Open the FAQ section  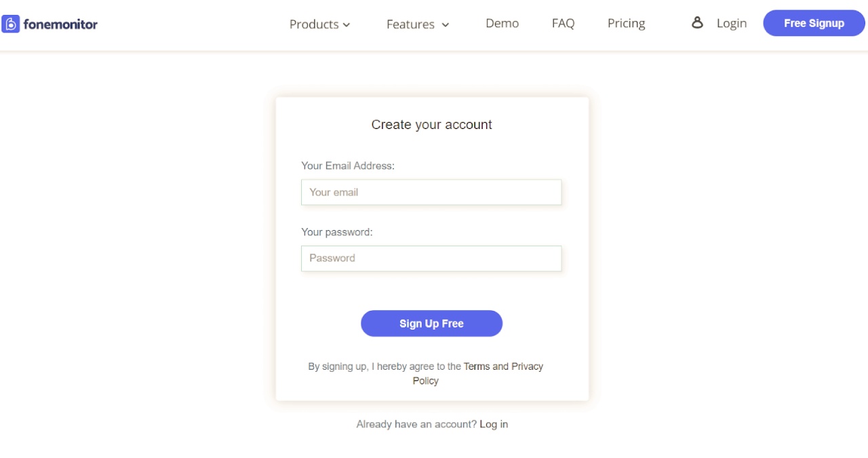[563, 23]
